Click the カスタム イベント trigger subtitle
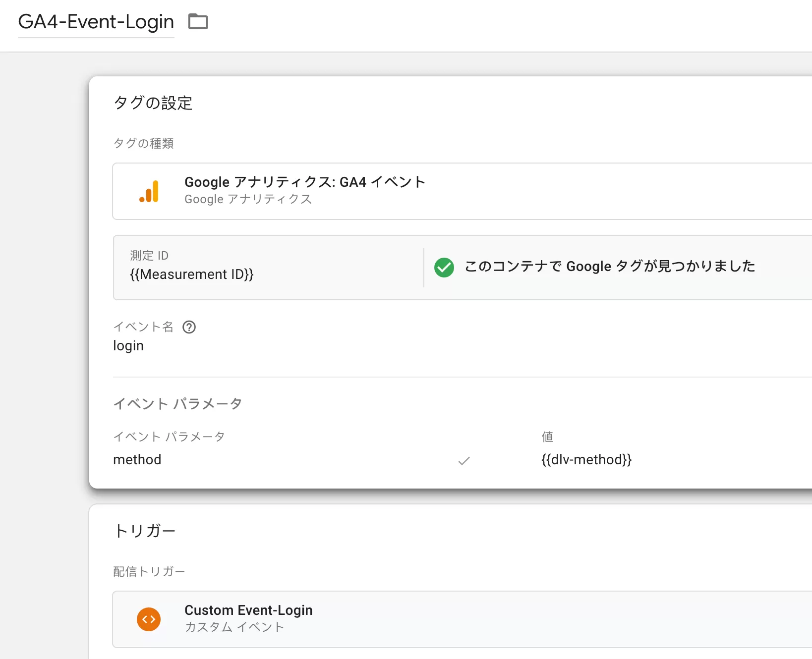This screenshot has height=659, width=812. (234, 627)
